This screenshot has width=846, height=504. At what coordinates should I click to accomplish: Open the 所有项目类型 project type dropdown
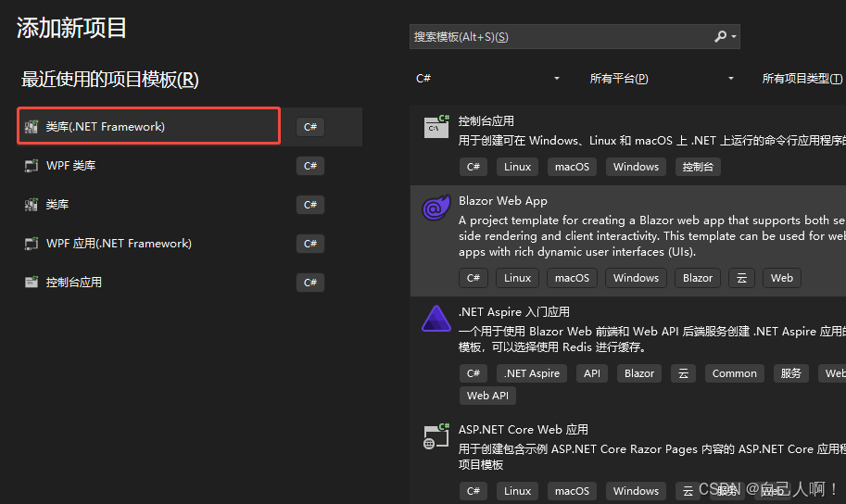coord(802,79)
